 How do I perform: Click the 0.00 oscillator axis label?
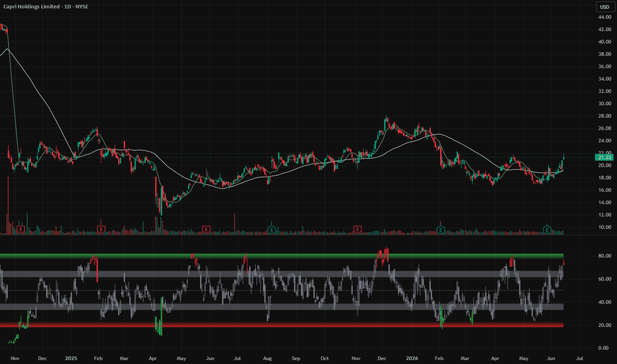tap(604, 348)
